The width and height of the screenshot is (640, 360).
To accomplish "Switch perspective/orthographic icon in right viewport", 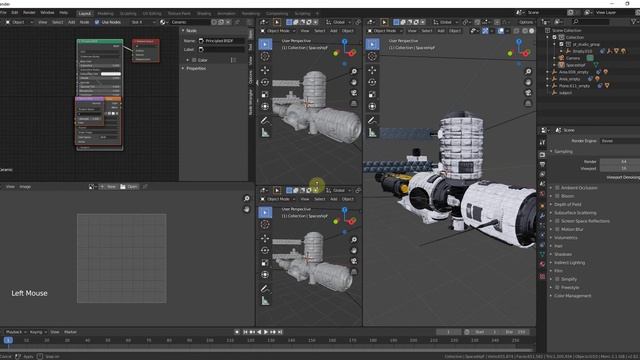I will coord(528,103).
